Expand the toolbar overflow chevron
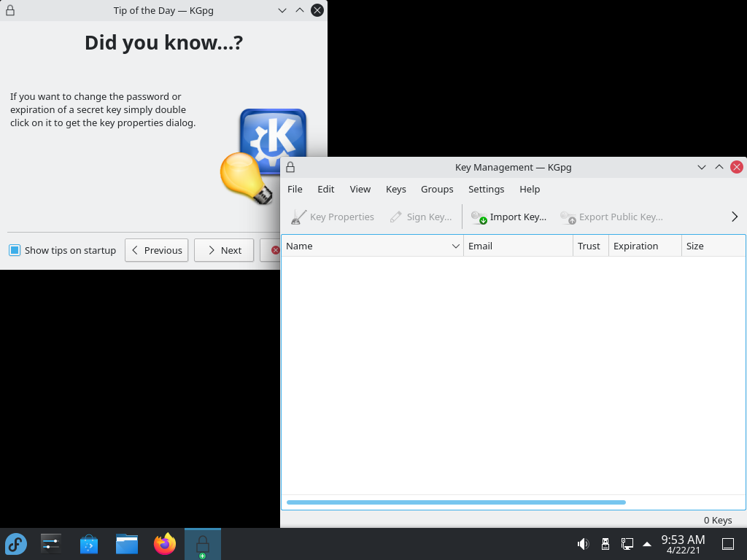 [734, 217]
